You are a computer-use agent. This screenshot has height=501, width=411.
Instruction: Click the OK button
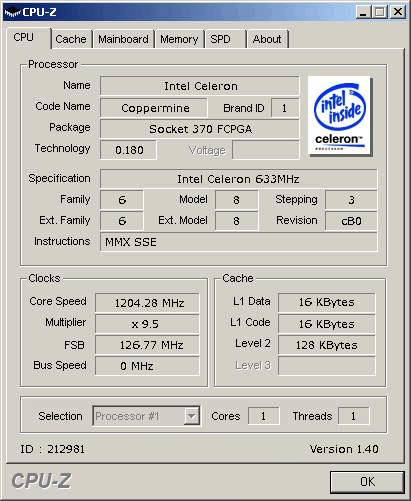(367, 482)
